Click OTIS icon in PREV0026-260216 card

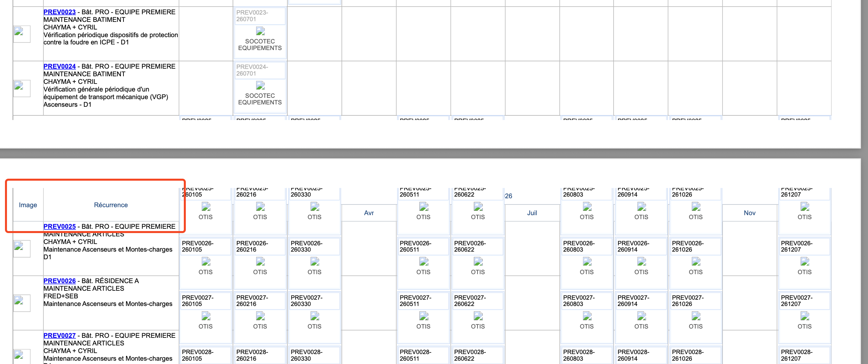pyautogui.click(x=260, y=261)
